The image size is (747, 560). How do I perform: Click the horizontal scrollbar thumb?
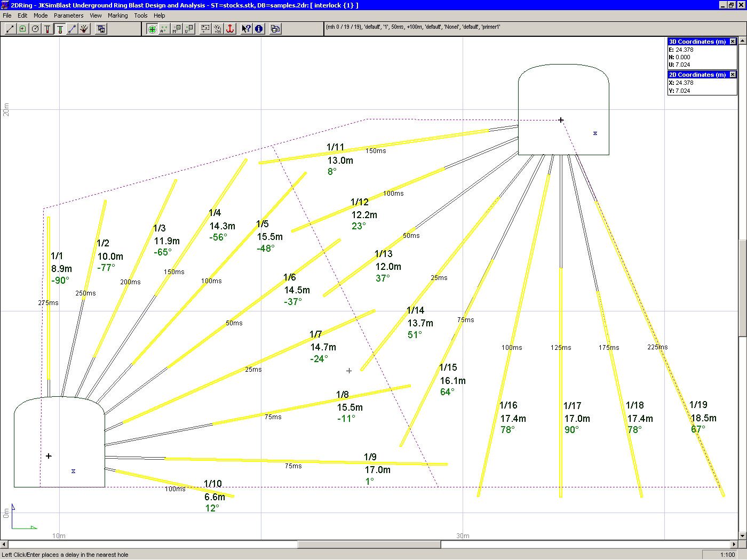[369, 545]
